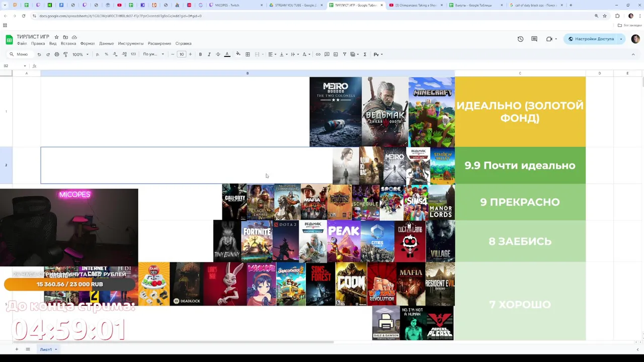
Task: Open the borders tool
Action: point(248,54)
